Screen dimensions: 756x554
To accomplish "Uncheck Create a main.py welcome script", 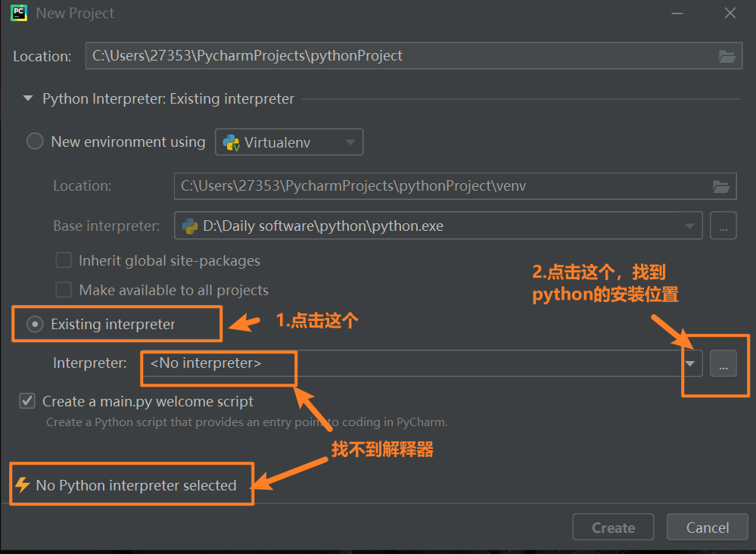I will [x=27, y=400].
